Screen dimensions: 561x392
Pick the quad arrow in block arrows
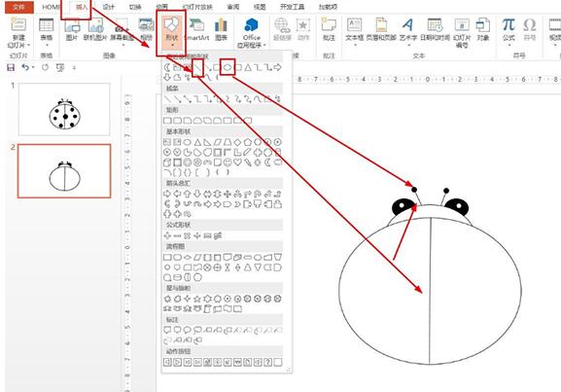click(x=228, y=194)
